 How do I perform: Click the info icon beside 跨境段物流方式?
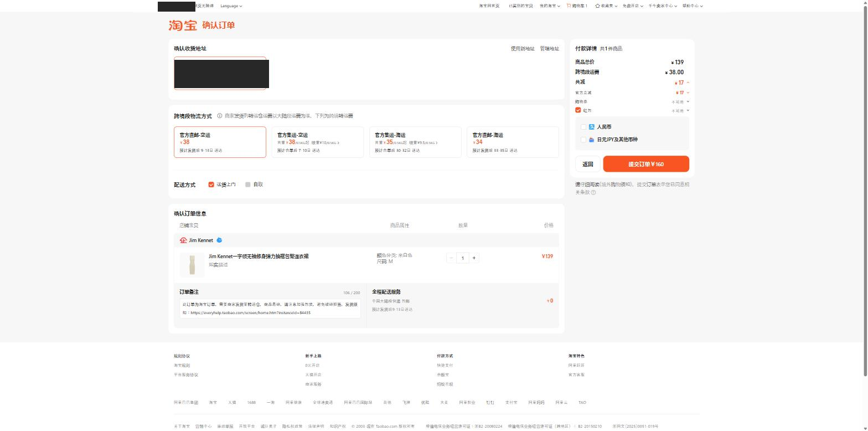point(220,116)
